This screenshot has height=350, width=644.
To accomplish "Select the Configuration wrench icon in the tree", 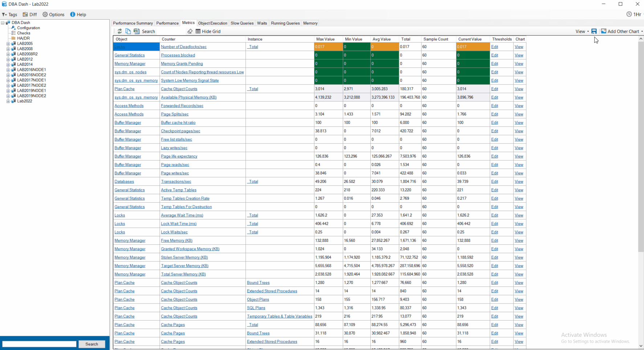I will click(13, 28).
